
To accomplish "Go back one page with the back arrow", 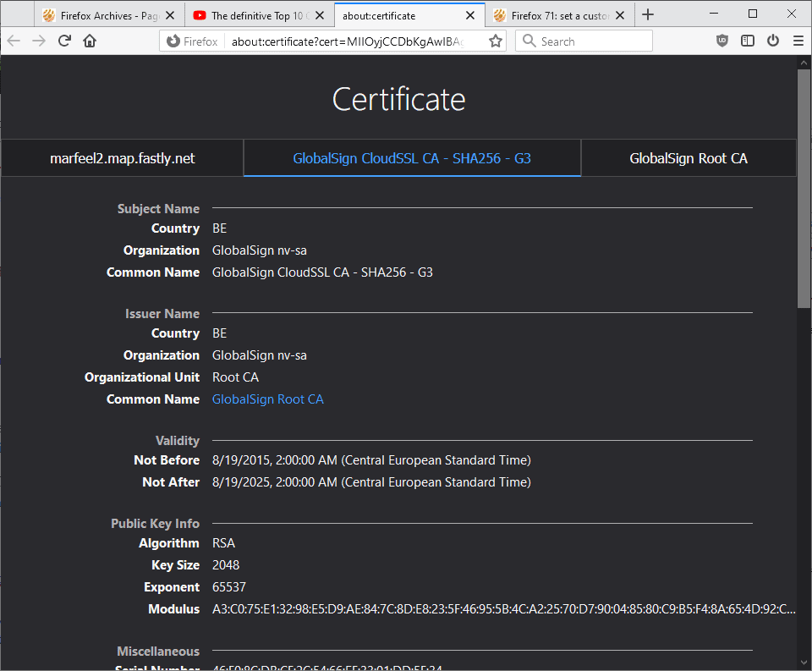I will point(14,41).
